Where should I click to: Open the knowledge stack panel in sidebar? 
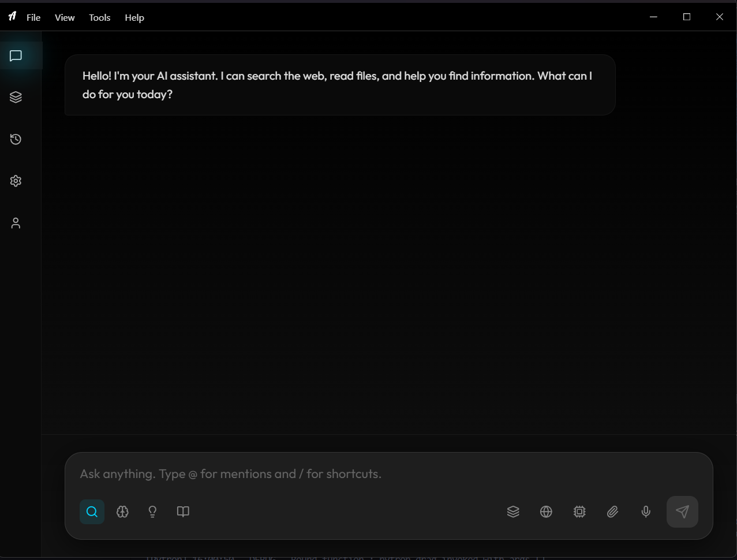coord(16,96)
